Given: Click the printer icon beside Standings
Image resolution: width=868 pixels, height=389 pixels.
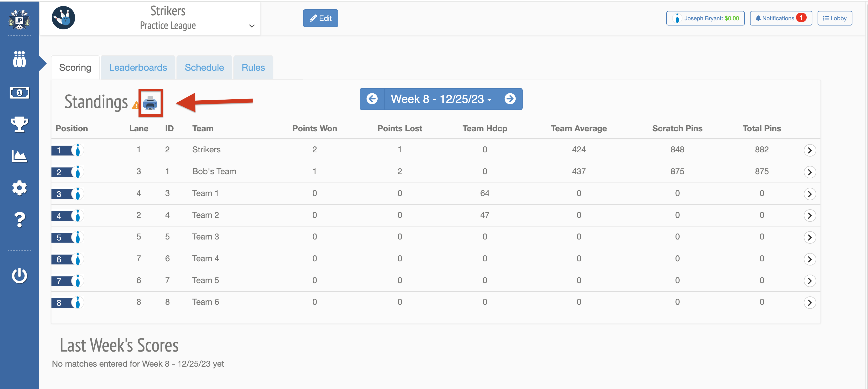Looking at the screenshot, I should [150, 103].
